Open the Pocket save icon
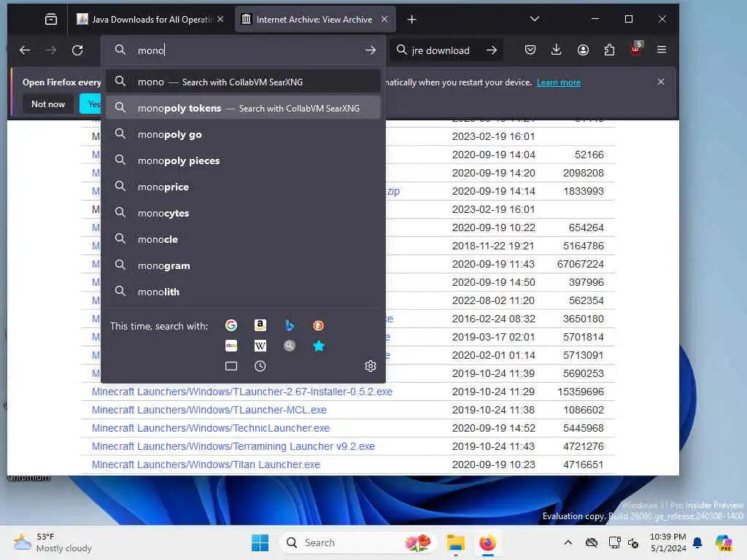The width and height of the screenshot is (747, 560). pos(530,50)
